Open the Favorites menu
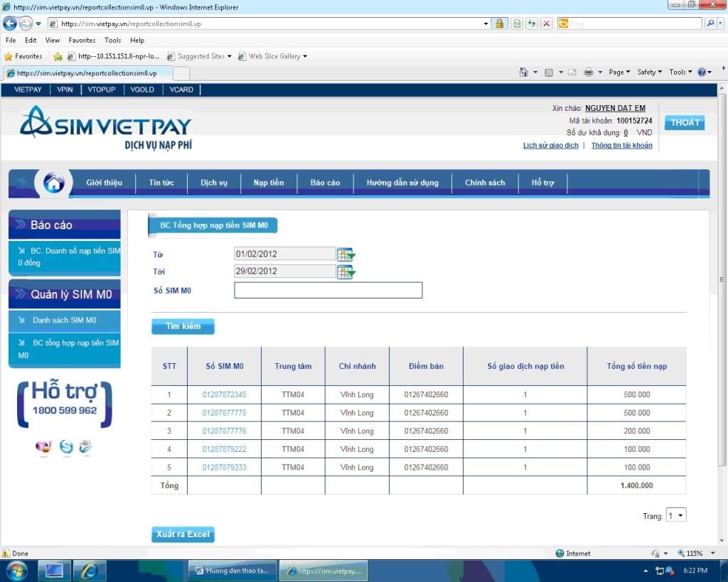Viewport: 728px width, 582px height. tap(82, 41)
